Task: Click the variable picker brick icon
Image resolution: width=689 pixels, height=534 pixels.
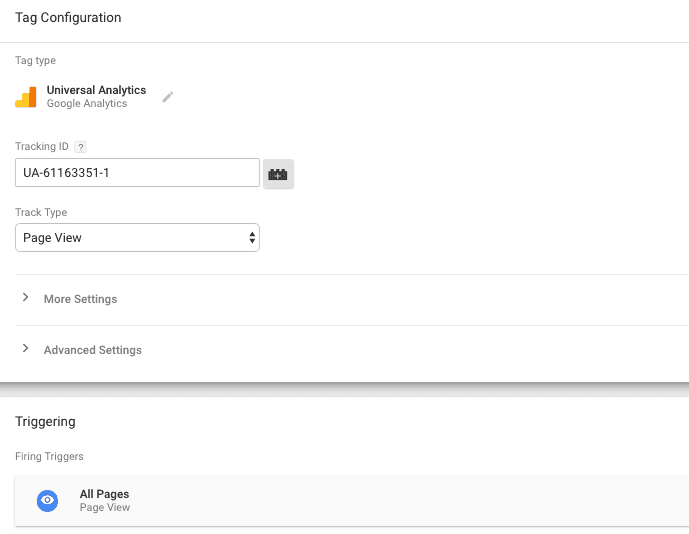Action: coord(278,174)
